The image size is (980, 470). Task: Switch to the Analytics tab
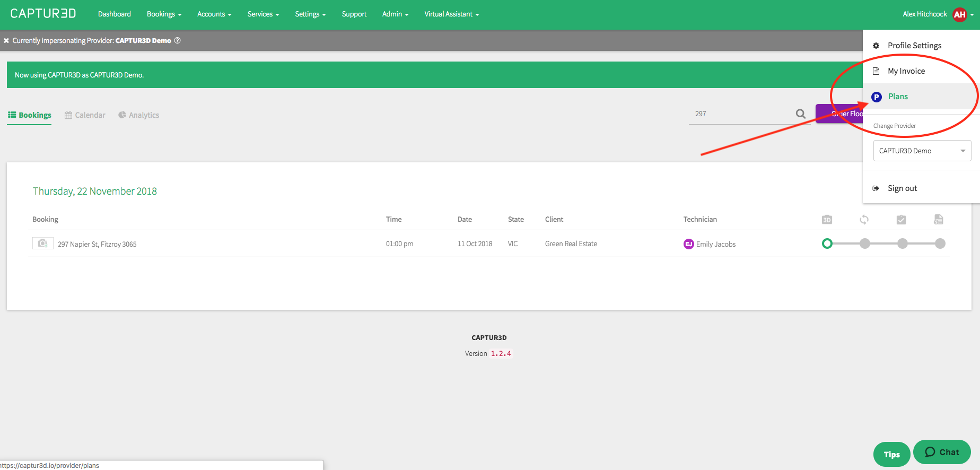138,115
